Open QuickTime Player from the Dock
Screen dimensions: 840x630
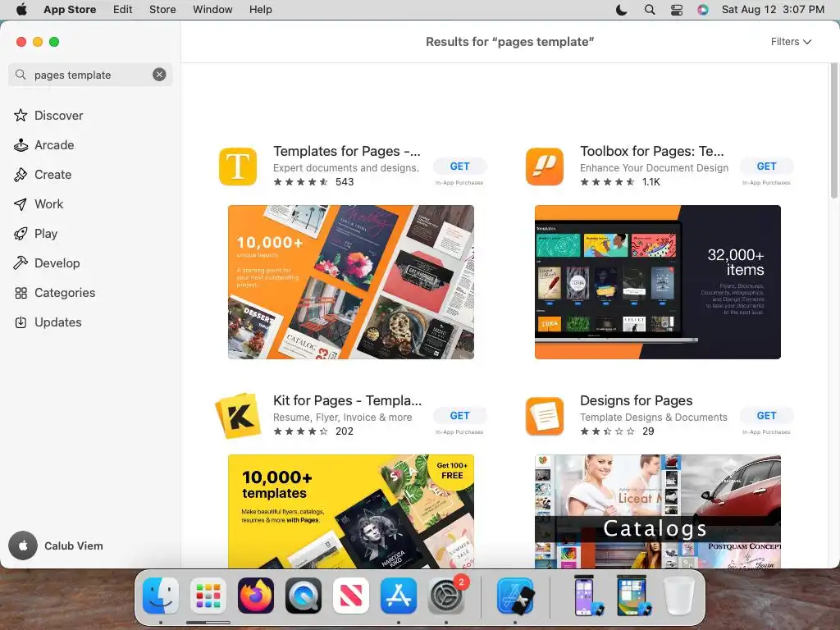point(304,596)
